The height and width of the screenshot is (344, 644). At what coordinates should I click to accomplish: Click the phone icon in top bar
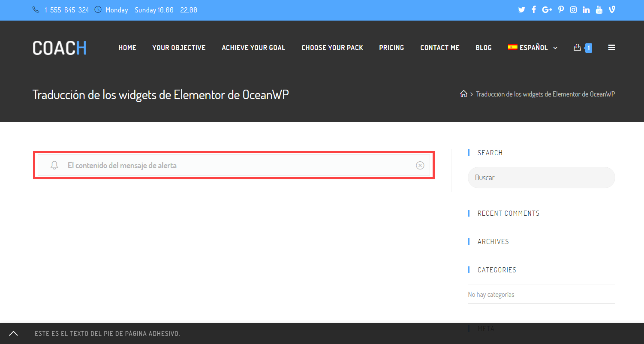36,9
